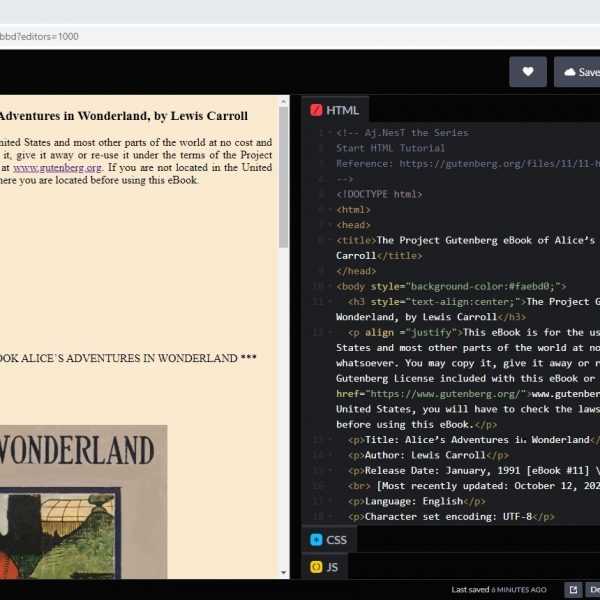This screenshot has width=600, height=600.
Task: Click the 'Last saved 6 minutes ago' status text
Action: click(x=498, y=590)
